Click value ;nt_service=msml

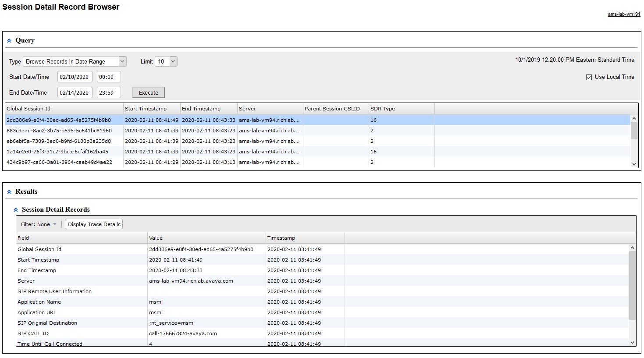point(172,323)
